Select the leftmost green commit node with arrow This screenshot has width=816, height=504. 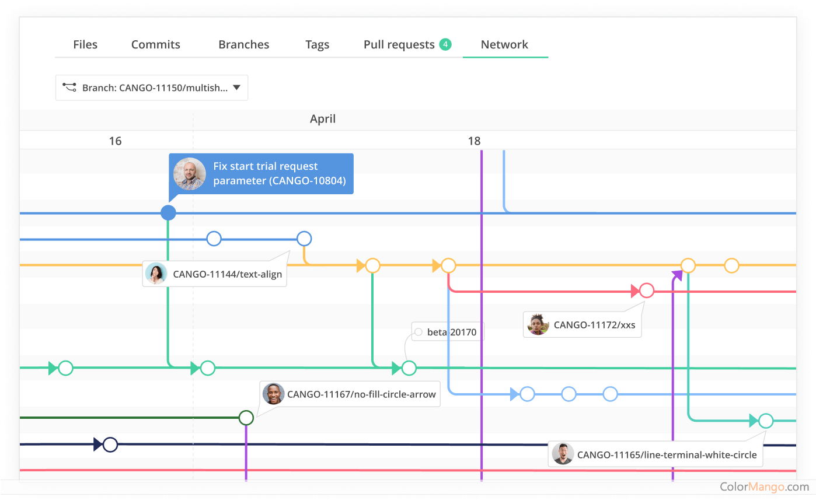coord(65,368)
